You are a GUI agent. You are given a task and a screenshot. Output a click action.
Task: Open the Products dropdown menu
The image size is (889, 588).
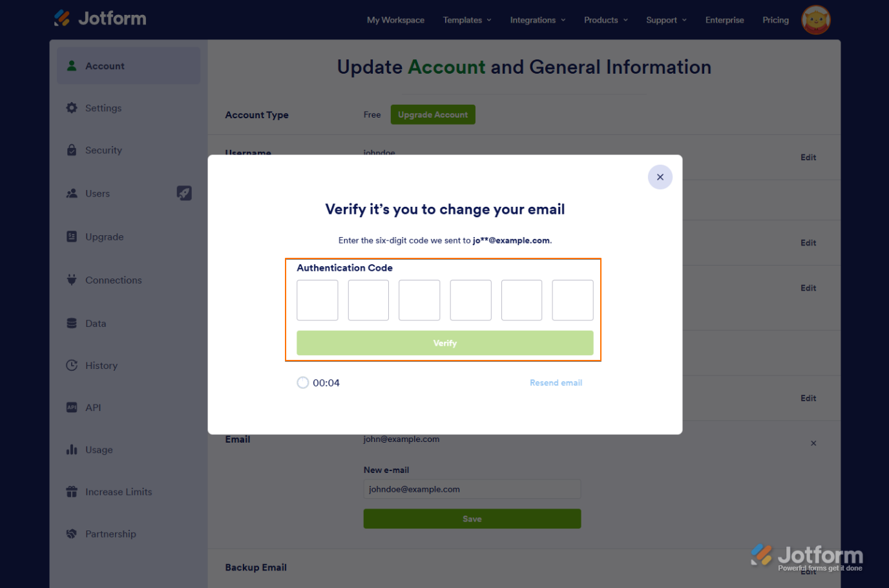[x=605, y=20]
